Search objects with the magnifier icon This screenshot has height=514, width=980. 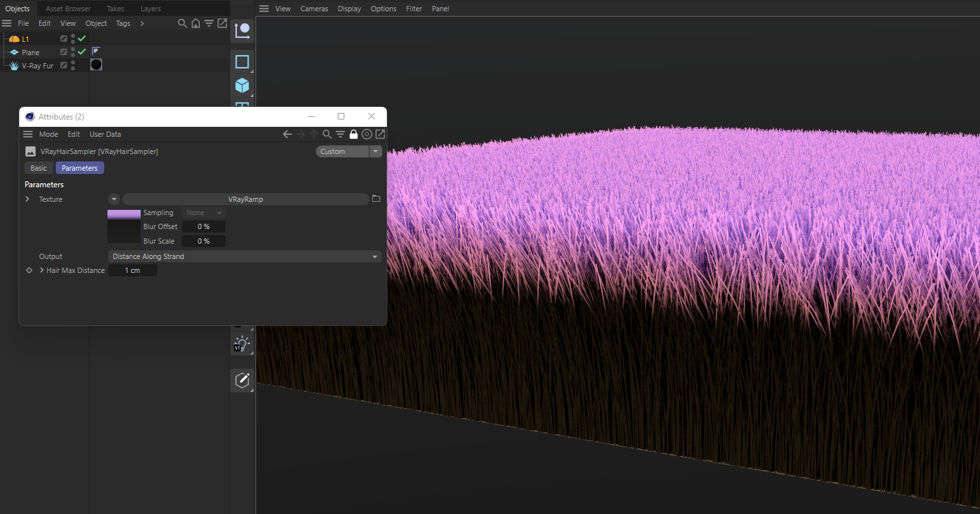point(182,23)
